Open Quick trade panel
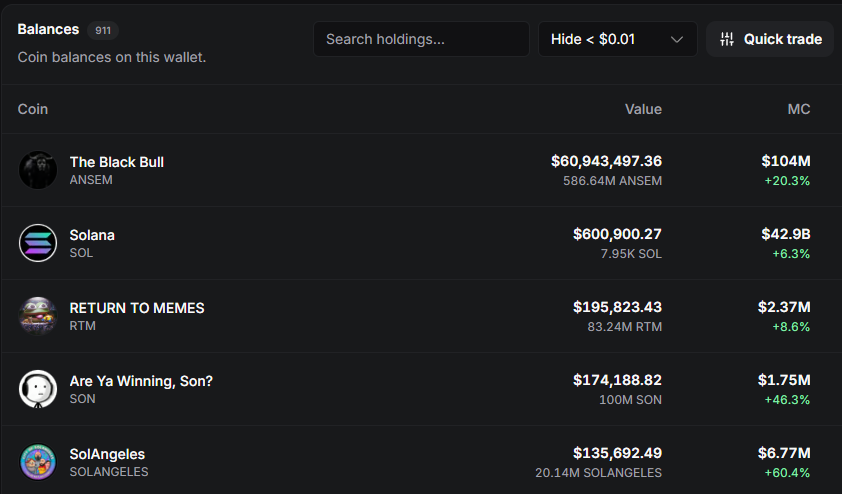 (x=770, y=39)
